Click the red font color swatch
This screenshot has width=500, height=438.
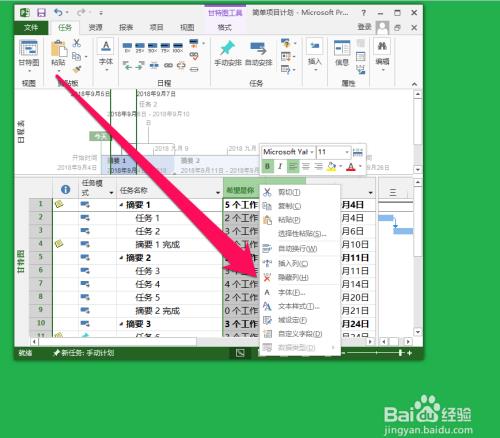coord(351,166)
